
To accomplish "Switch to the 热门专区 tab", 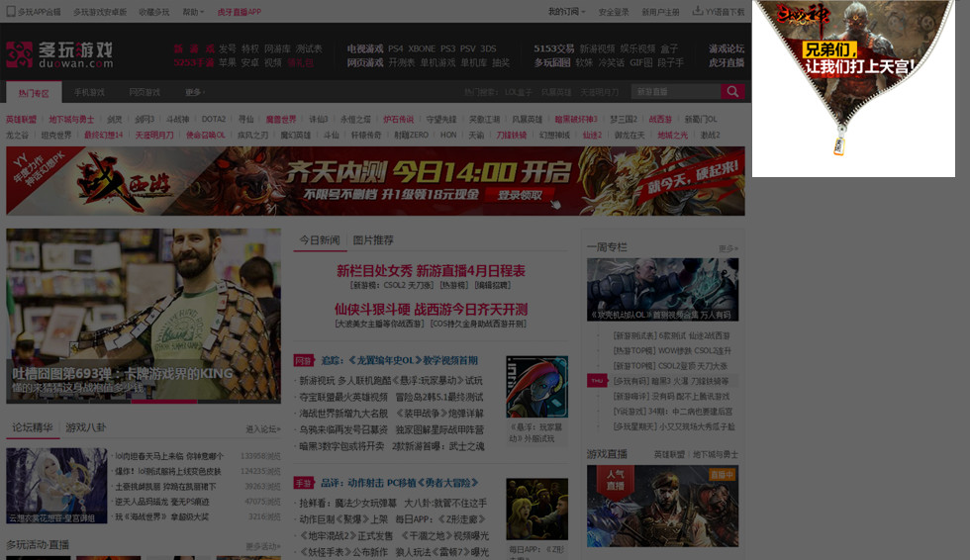I will [34, 92].
